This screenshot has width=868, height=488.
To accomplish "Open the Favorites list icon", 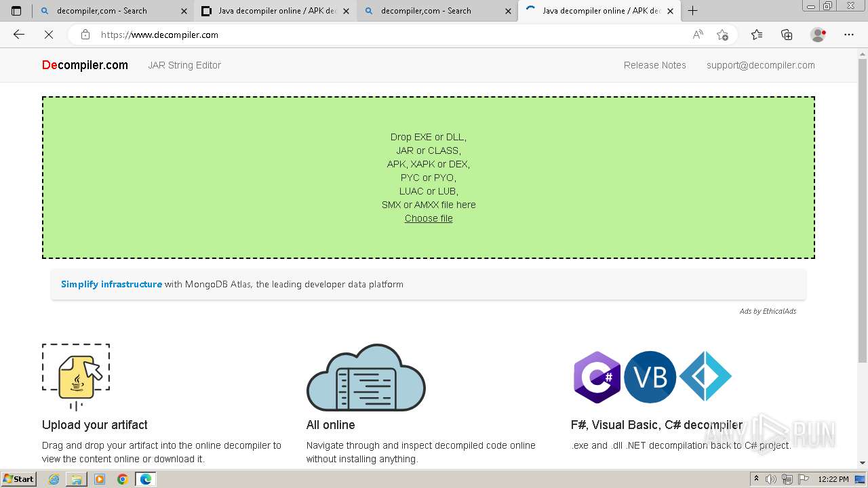I will click(x=757, y=35).
